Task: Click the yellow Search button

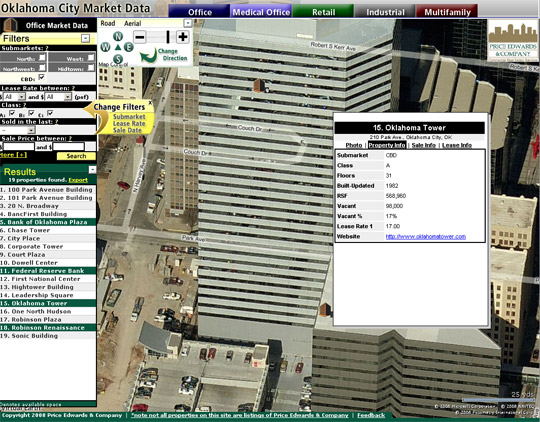Action: click(x=76, y=156)
